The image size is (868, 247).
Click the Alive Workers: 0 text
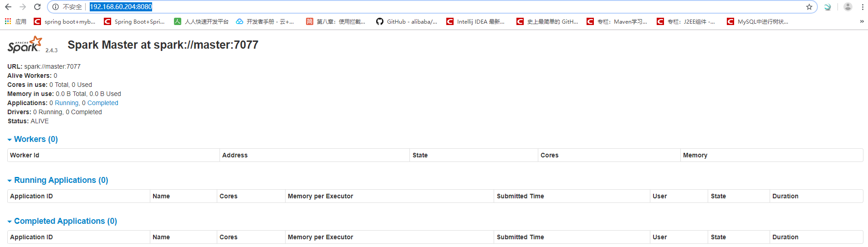[32, 76]
